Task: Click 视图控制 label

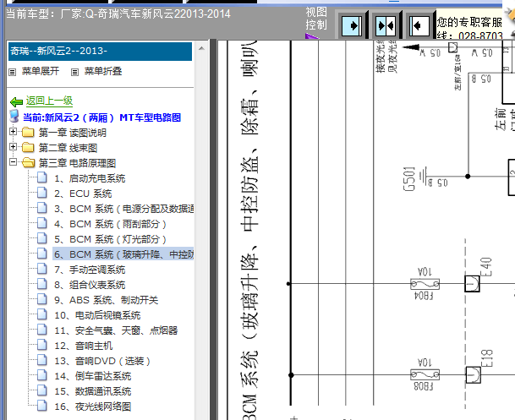Action: click(316, 19)
